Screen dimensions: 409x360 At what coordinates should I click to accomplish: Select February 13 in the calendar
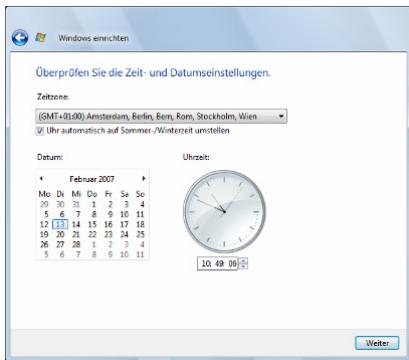(60, 224)
